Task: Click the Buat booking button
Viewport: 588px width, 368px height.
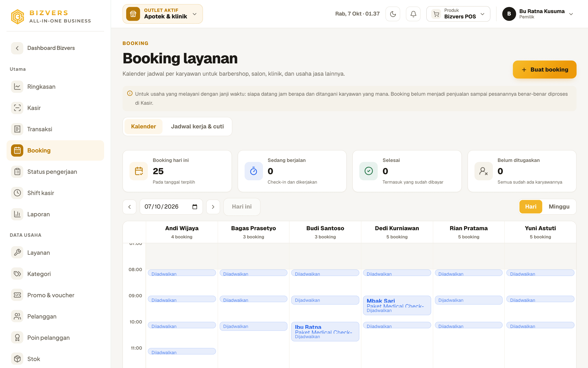Action: [545, 70]
